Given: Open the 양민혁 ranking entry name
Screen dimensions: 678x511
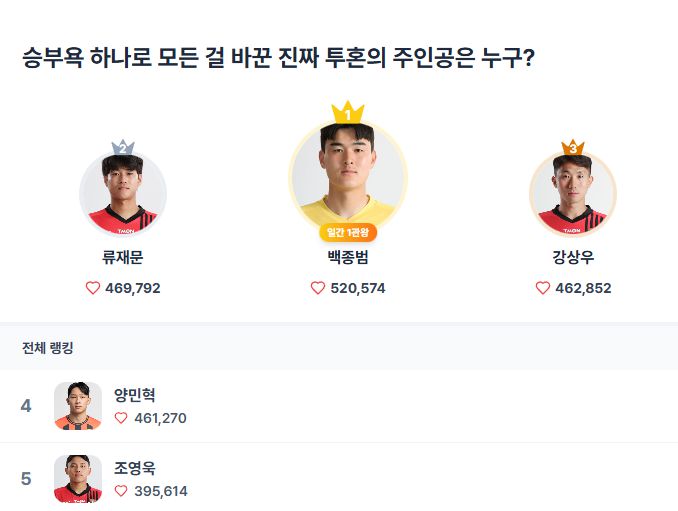Looking at the screenshot, I should [135, 395].
